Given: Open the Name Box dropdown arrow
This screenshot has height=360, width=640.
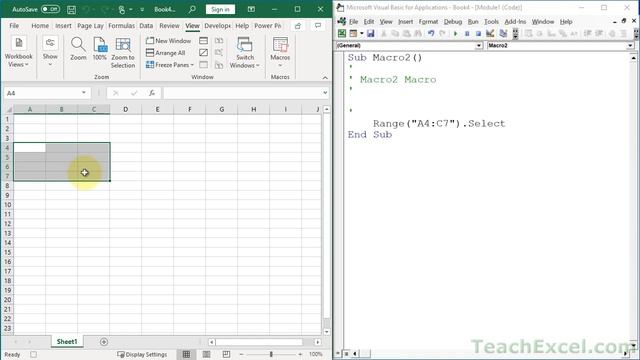Looking at the screenshot, I should 84,93.
